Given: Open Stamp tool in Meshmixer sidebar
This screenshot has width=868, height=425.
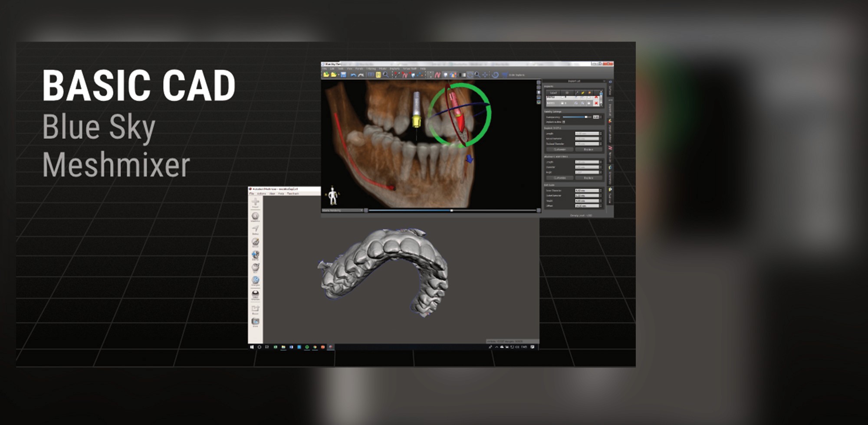Looking at the screenshot, I should coord(255,255).
